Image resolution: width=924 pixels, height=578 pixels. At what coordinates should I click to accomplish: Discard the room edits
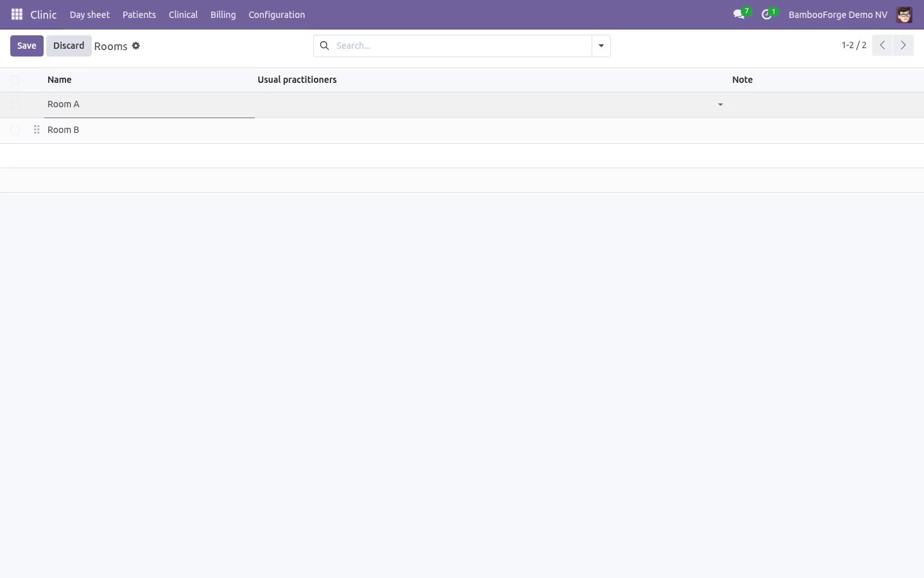[69, 46]
